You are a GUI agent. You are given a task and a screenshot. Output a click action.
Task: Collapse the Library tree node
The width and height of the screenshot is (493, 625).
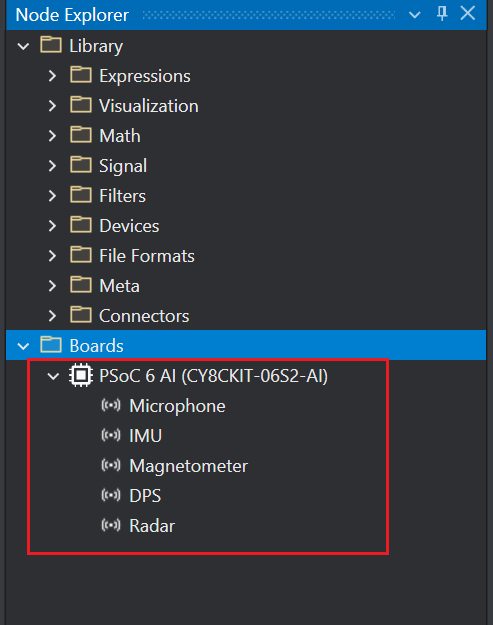(24, 46)
